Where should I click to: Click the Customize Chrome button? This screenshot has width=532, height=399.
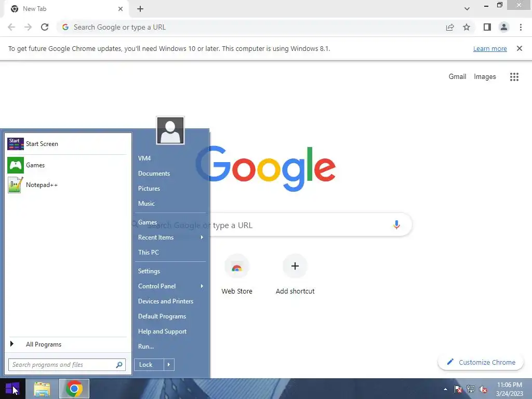(x=481, y=362)
